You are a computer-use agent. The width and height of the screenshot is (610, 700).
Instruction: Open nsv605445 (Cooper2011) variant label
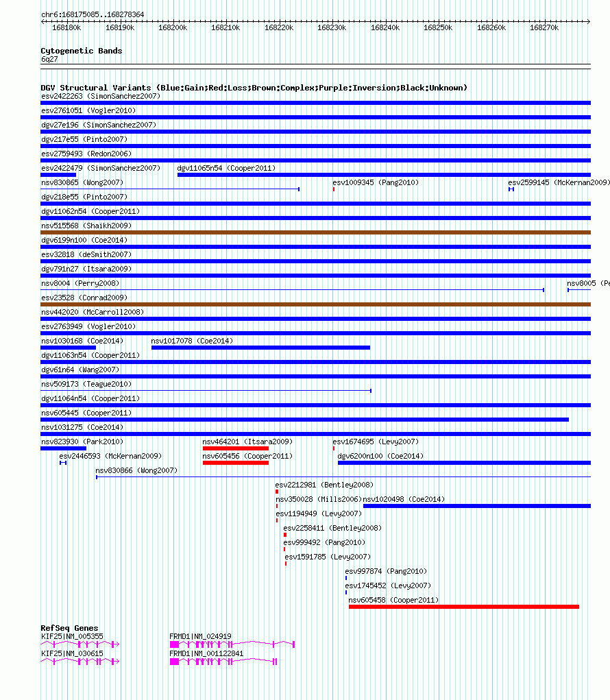(86, 413)
